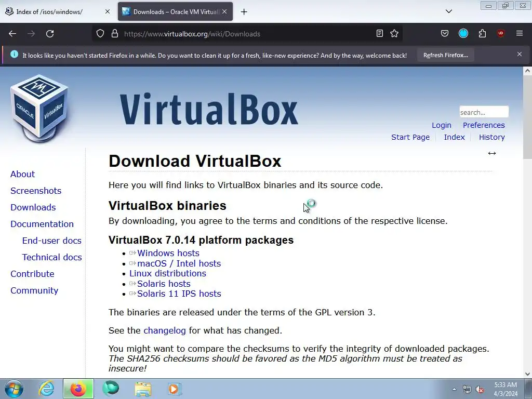The height and width of the screenshot is (399, 532).
Task: Click scrollbar up arrow
Action: point(527,71)
